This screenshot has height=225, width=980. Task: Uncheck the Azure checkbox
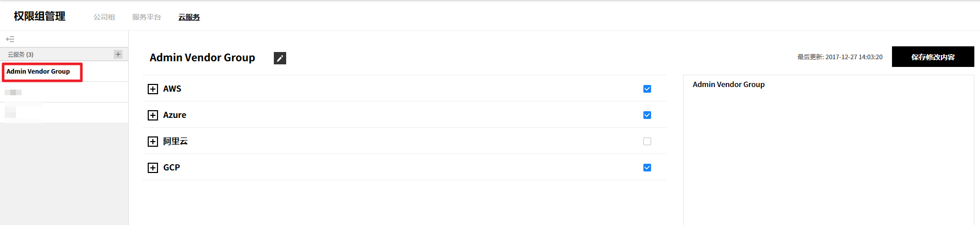(x=647, y=115)
